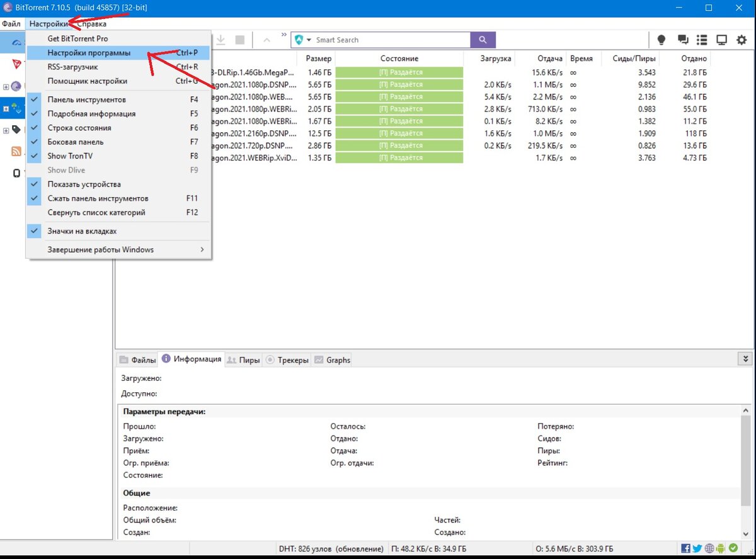This screenshot has width=756, height=559.
Task: Toggle Боковая панель menu option
Action: click(x=118, y=142)
